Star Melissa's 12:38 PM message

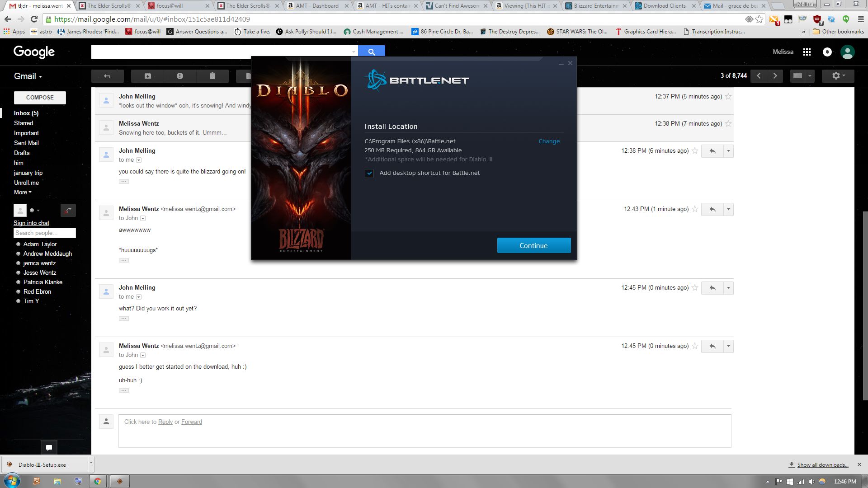728,124
